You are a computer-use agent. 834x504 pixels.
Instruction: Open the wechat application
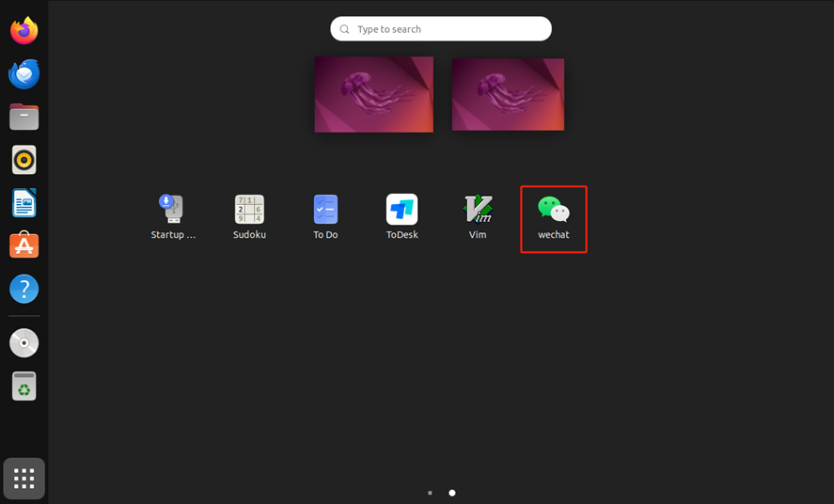coord(554,219)
